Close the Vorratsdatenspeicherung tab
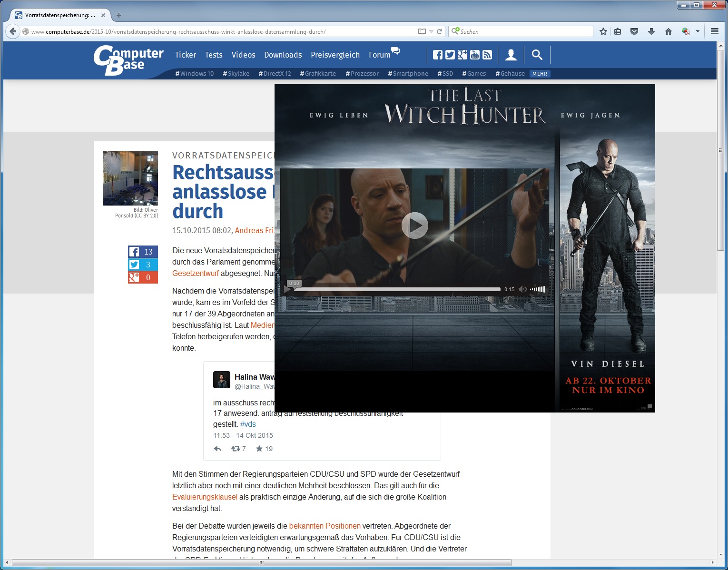 pos(103,15)
